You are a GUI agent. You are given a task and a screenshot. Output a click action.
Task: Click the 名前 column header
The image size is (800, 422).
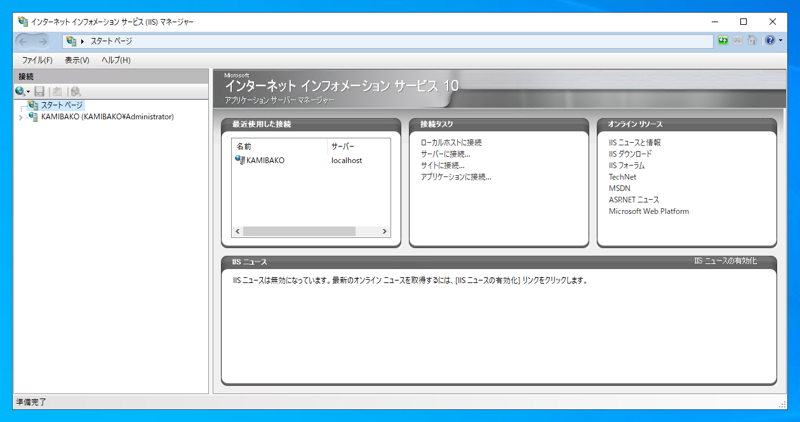(x=280, y=146)
